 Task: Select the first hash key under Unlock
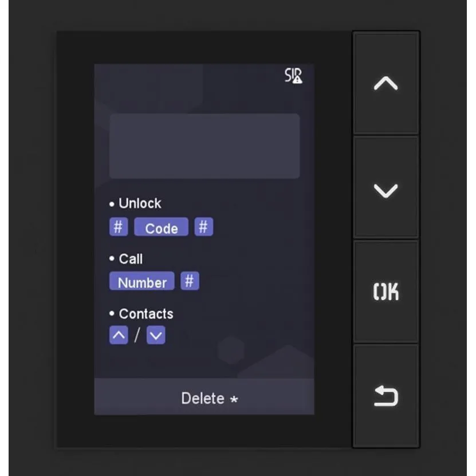pyautogui.click(x=119, y=226)
